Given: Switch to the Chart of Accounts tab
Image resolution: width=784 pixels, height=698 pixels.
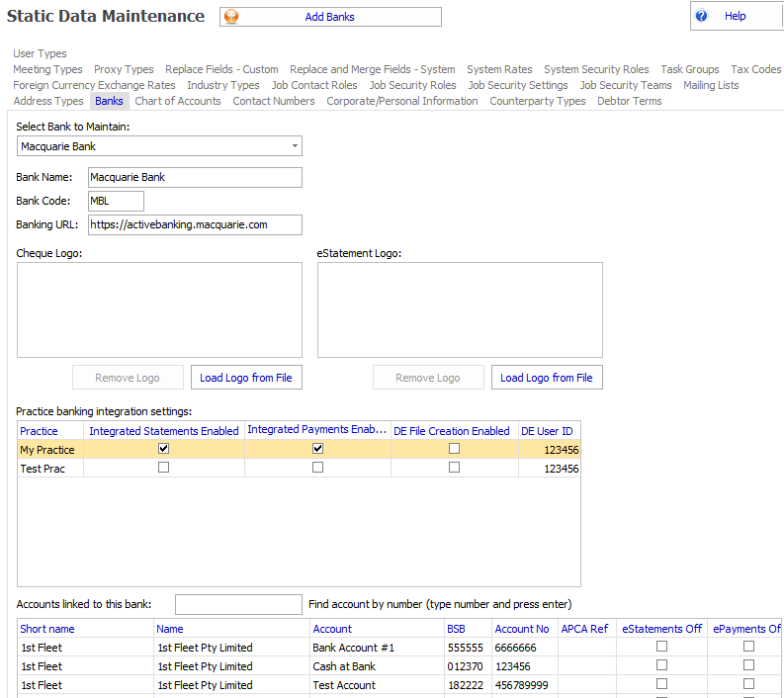Looking at the screenshot, I should coord(178,101).
